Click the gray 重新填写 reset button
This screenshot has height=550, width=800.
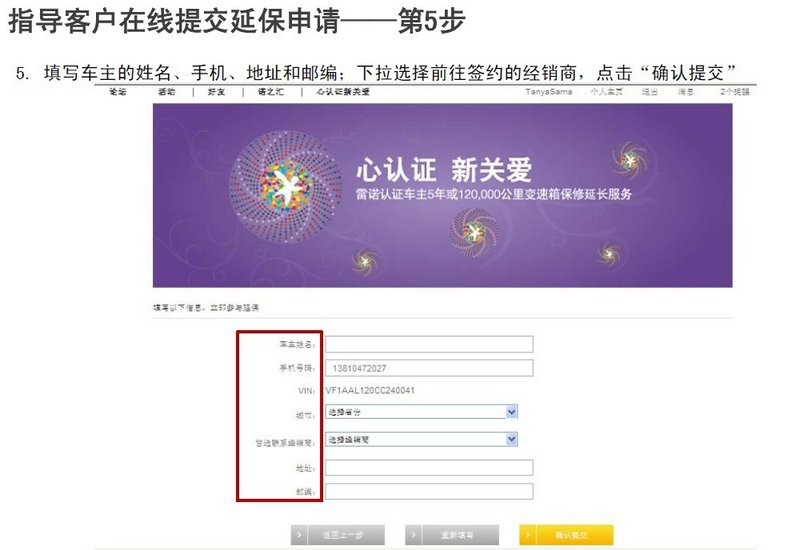tap(452, 535)
